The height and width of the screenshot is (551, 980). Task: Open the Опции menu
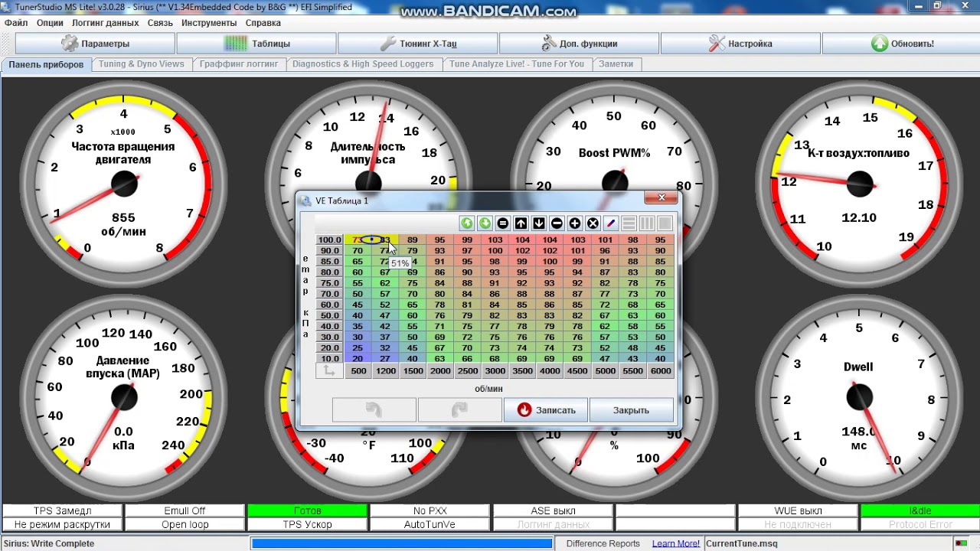click(x=50, y=23)
